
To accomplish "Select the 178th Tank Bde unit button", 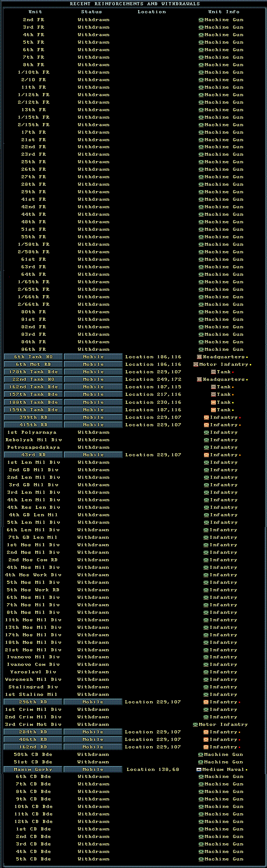I will click(x=33, y=372).
